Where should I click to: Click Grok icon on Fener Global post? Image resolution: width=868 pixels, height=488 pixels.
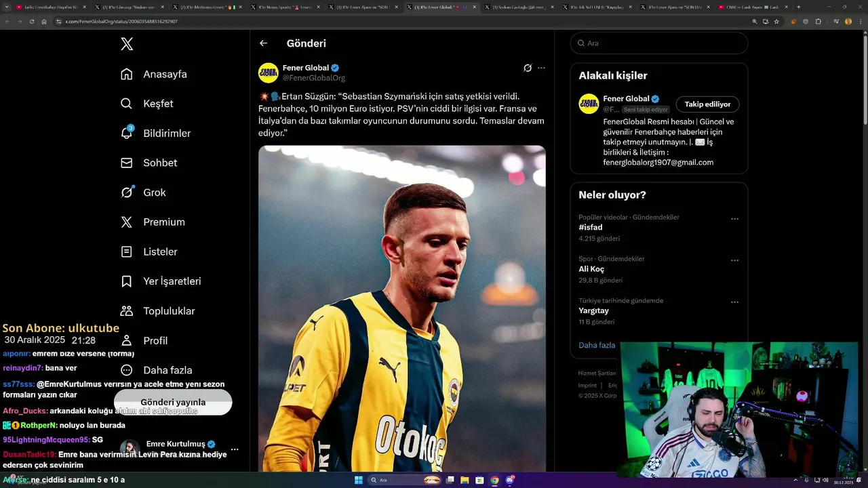click(x=528, y=68)
